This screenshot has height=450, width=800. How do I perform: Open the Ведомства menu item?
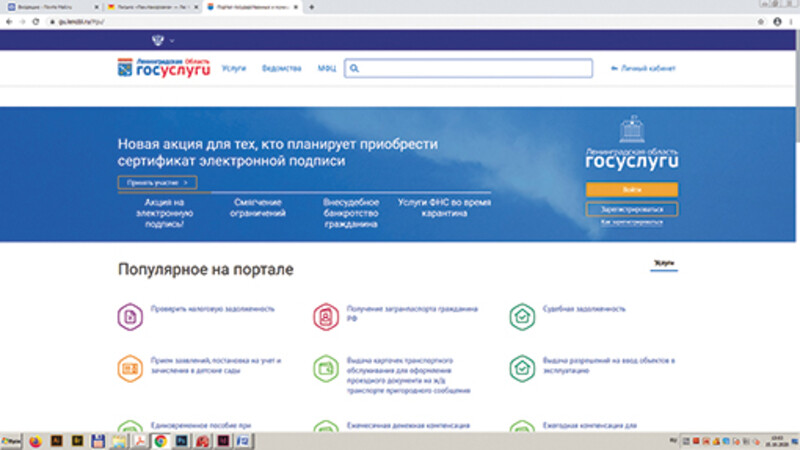tap(282, 68)
